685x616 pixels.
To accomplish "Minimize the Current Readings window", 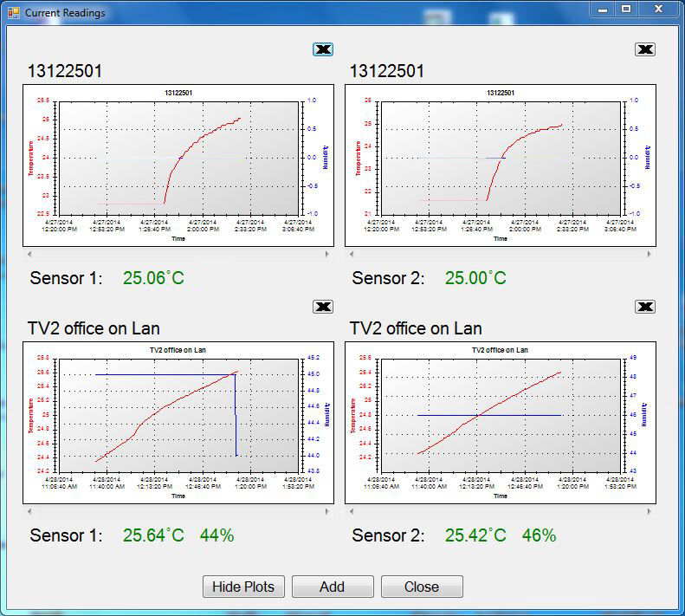I will [x=604, y=9].
